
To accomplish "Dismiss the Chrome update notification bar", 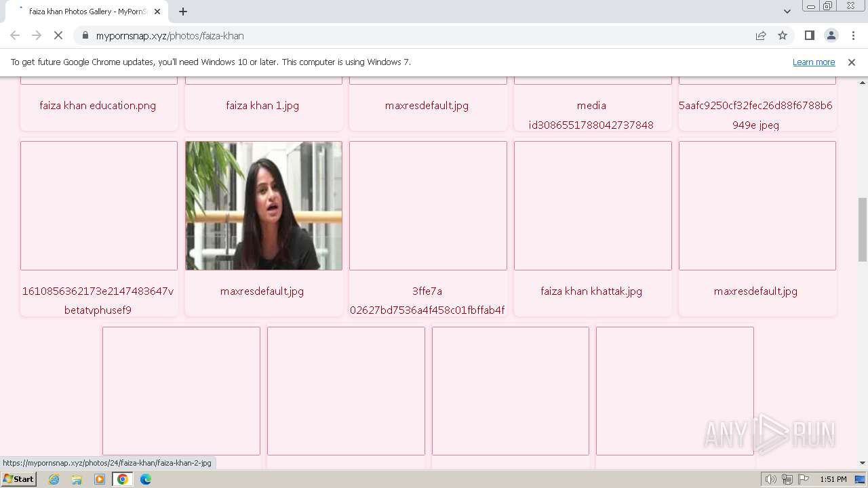I will pos(852,62).
